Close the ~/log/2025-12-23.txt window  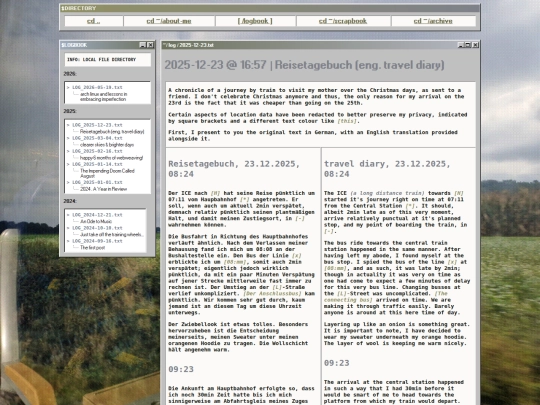tap(475, 45)
